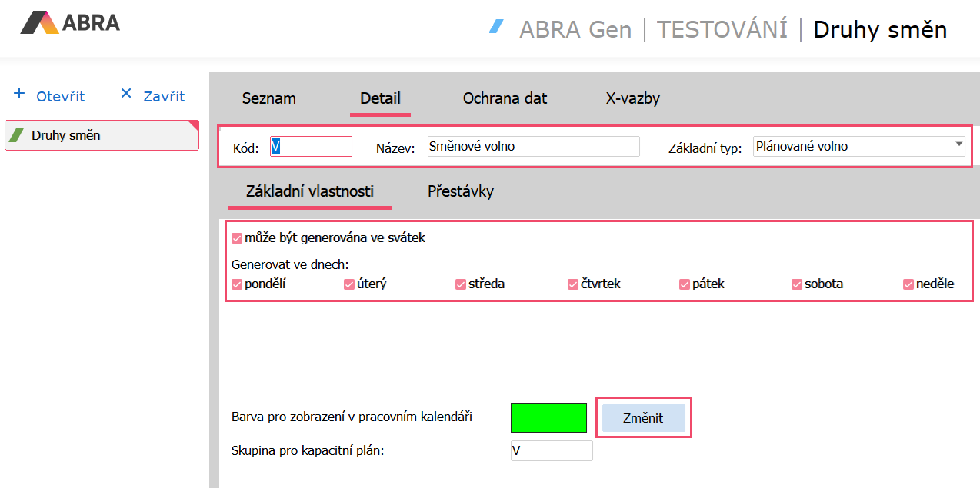This screenshot has width=980, height=488.
Task: Click into the Název text field
Action: tap(532, 146)
